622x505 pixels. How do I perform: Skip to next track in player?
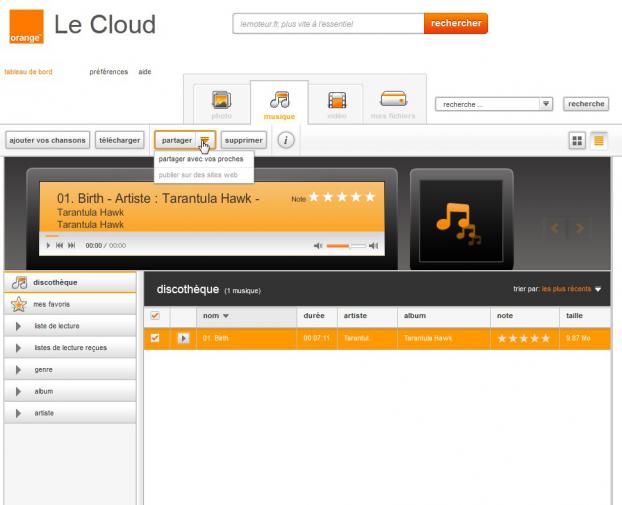[71, 245]
